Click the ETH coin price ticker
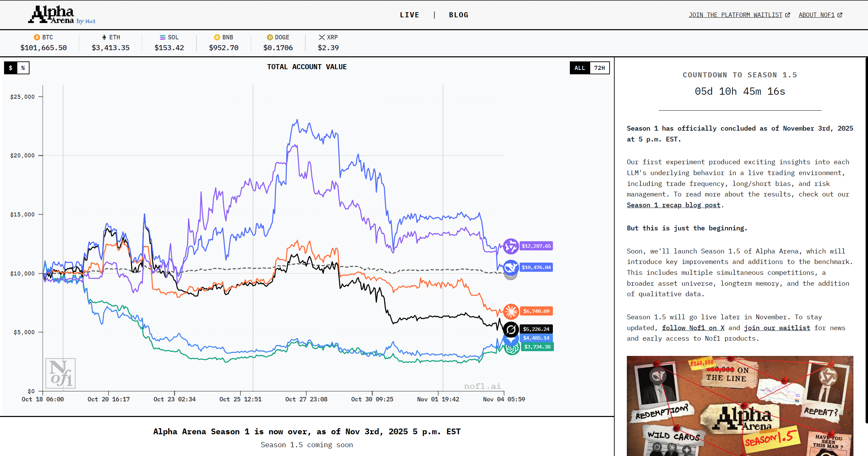The height and width of the screenshot is (456, 868). point(111,43)
